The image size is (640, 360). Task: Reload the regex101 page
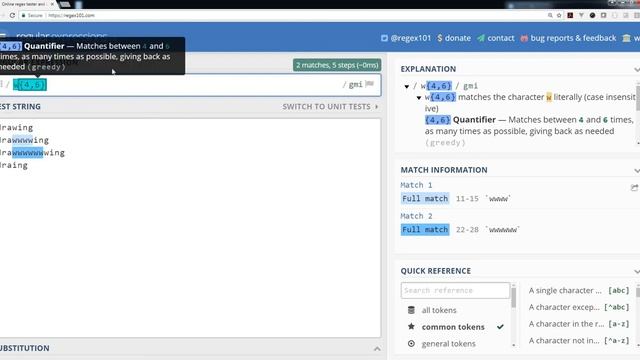click(12, 15)
